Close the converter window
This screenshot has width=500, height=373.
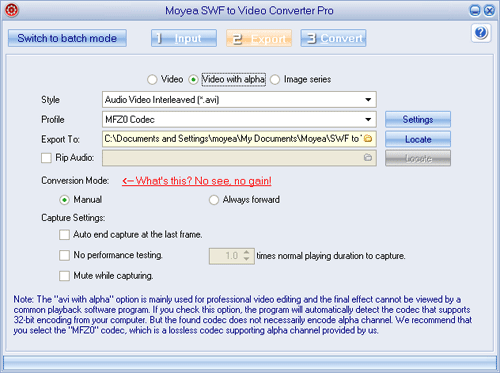click(x=489, y=11)
